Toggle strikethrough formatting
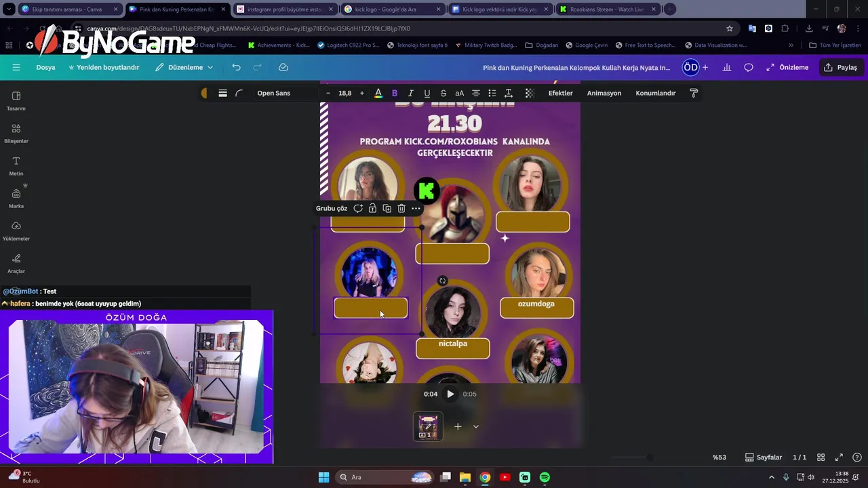The image size is (868, 488). point(443,93)
